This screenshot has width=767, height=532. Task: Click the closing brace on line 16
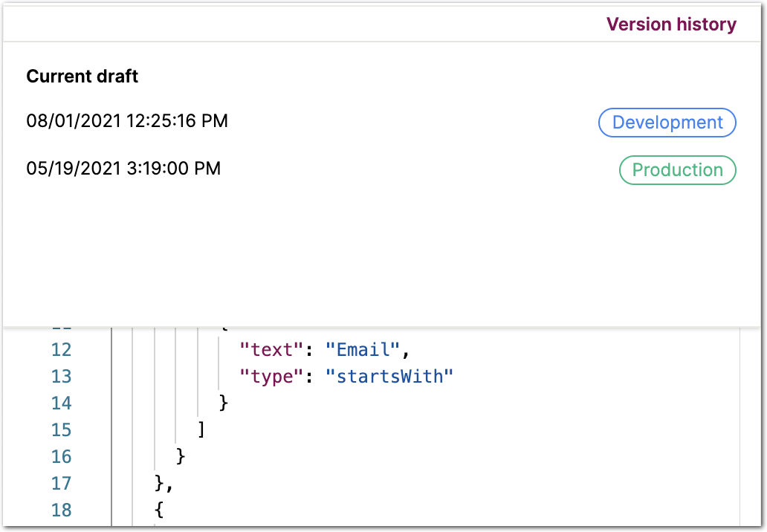(x=181, y=456)
